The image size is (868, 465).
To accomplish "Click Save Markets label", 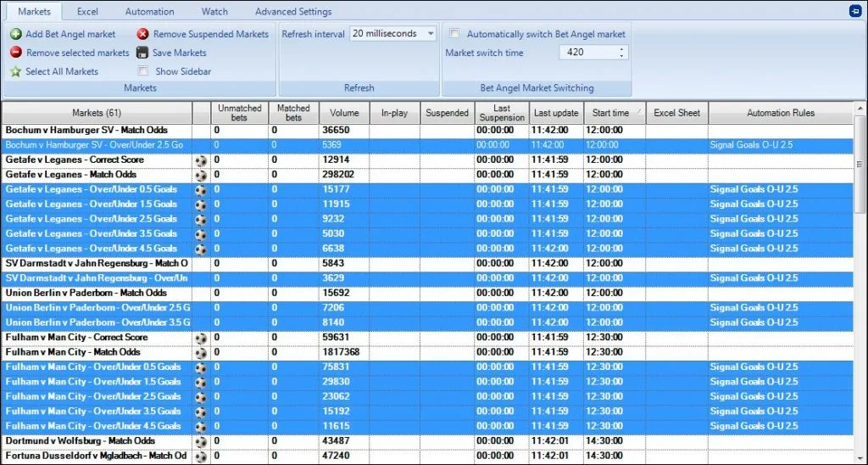I will point(180,53).
